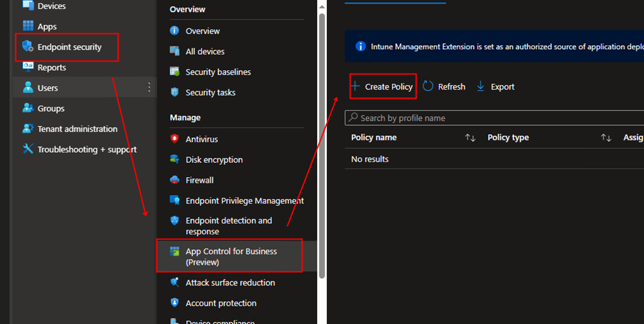Click the Disk encryption icon
This screenshot has width=644, height=324.
(x=175, y=159)
